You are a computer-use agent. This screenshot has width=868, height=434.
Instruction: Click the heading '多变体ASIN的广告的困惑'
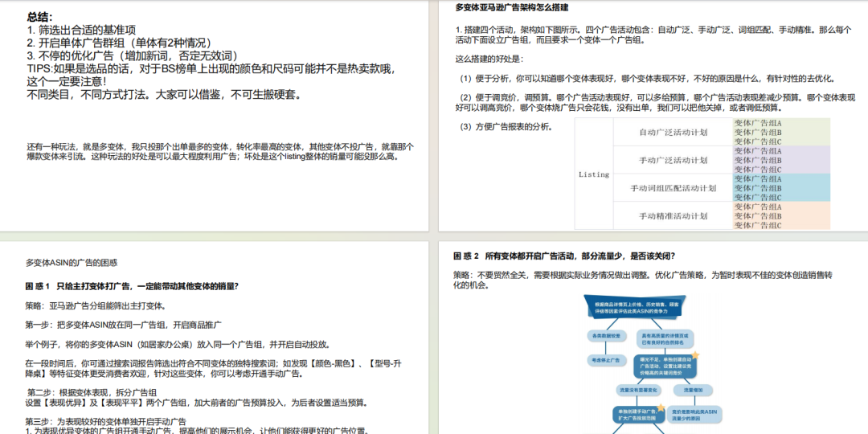coord(72,263)
